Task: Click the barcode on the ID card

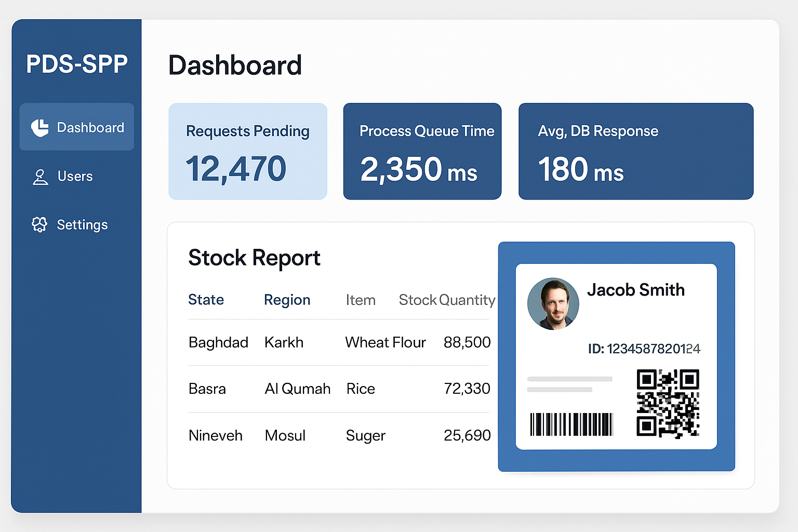Action: [571, 424]
